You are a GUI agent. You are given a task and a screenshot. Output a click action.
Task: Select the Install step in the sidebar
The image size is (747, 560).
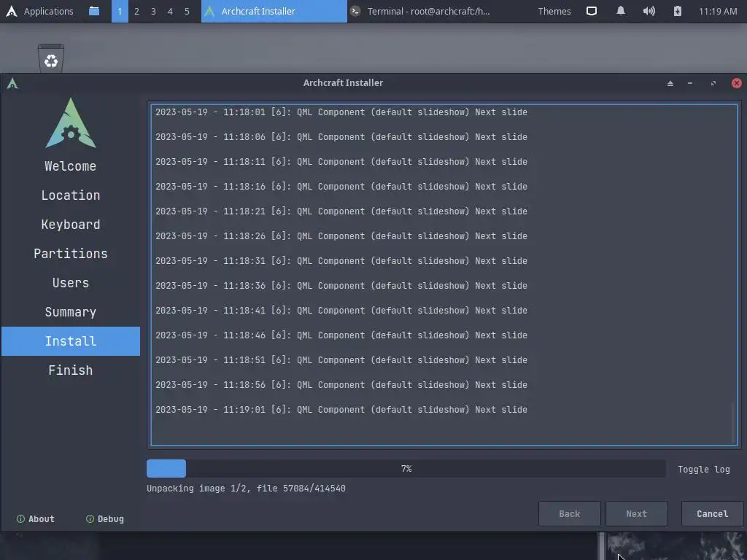pyautogui.click(x=71, y=341)
